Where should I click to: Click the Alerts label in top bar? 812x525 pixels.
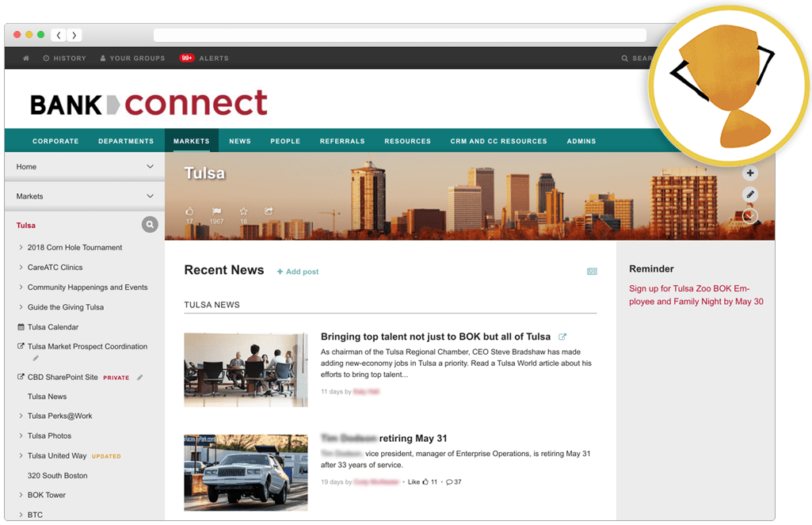tap(214, 59)
